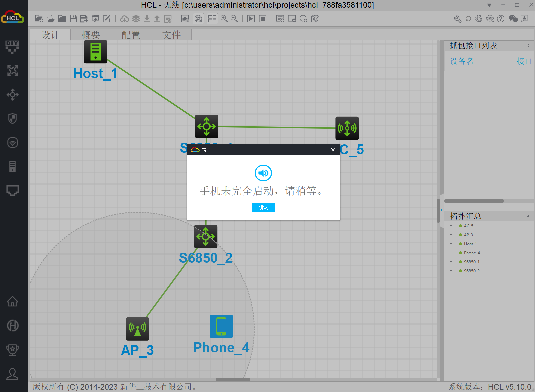Close the 提示 dialog with the X
This screenshot has height=392, width=535.
[333, 150]
